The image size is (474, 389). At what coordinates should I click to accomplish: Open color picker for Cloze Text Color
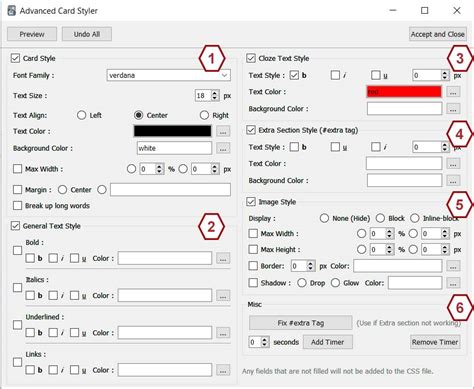453,92
